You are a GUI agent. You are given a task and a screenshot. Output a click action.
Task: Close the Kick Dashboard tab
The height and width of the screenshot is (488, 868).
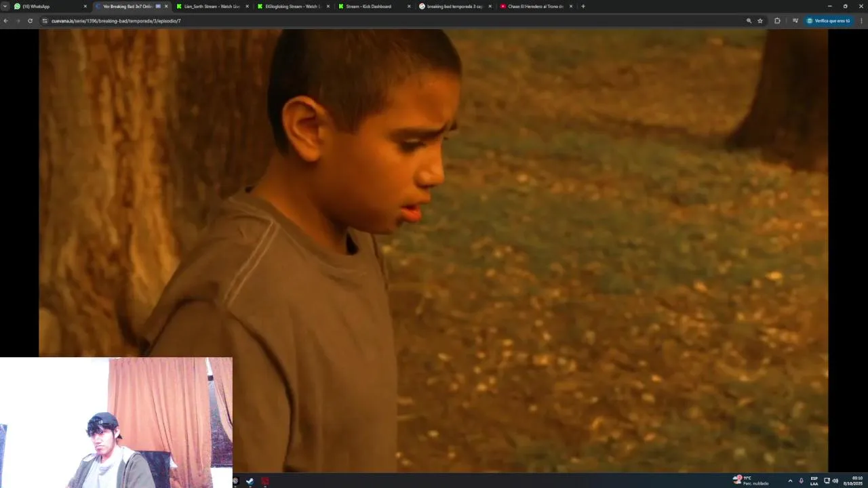click(409, 6)
